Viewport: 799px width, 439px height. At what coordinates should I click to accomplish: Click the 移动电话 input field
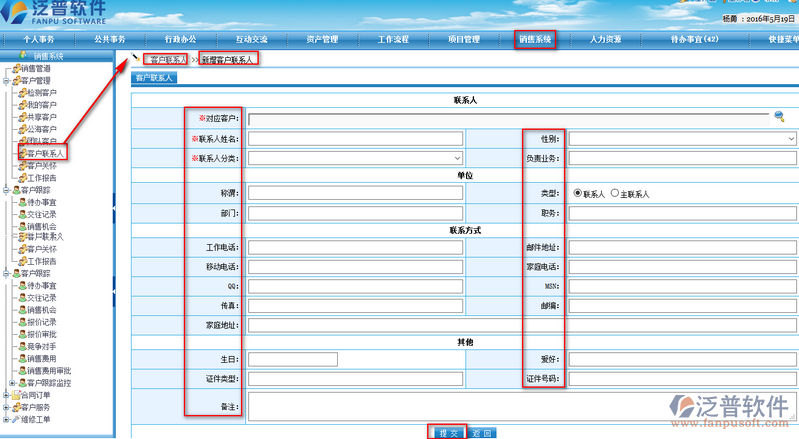[355, 266]
